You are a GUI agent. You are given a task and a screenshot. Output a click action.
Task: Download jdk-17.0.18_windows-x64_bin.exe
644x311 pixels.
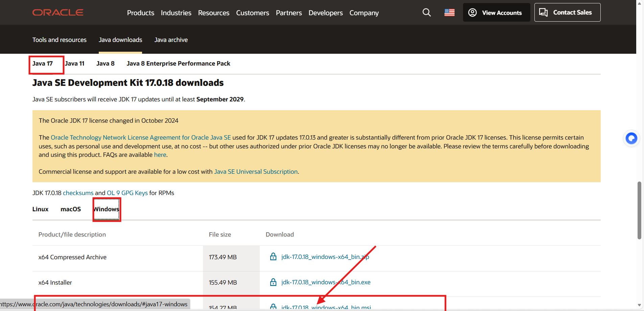point(326,282)
